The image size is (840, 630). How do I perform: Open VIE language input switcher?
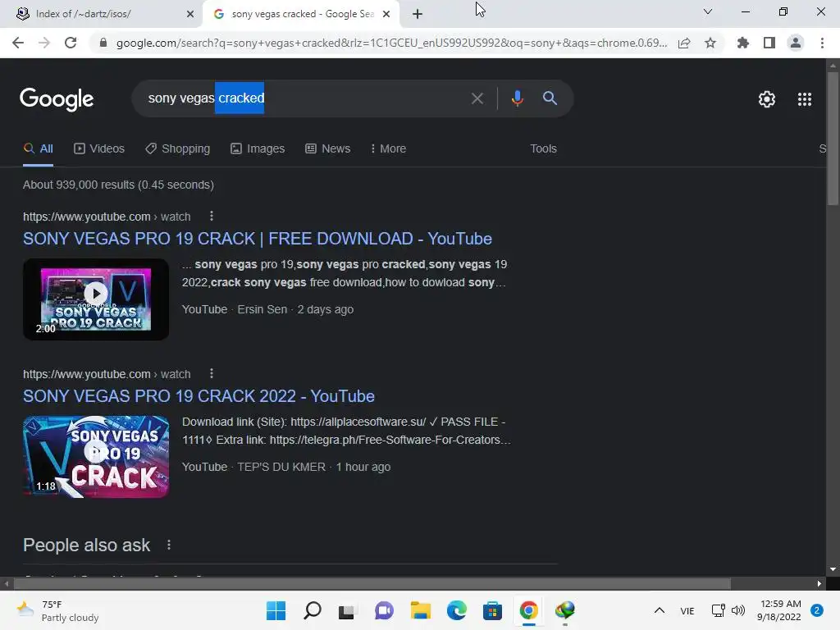[x=687, y=610]
